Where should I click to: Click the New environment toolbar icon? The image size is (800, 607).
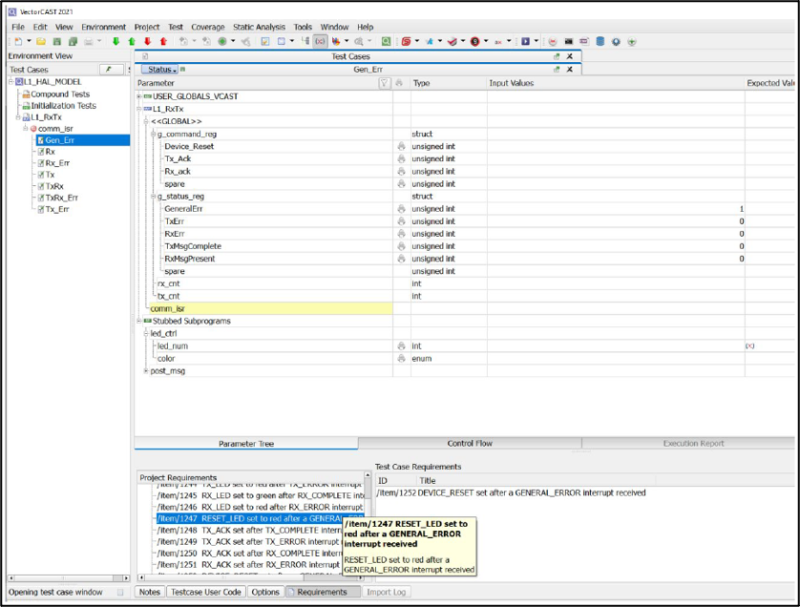[x=18, y=41]
